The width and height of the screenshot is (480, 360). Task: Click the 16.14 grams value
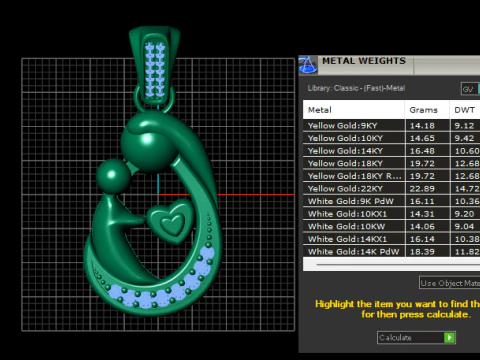pos(422,239)
